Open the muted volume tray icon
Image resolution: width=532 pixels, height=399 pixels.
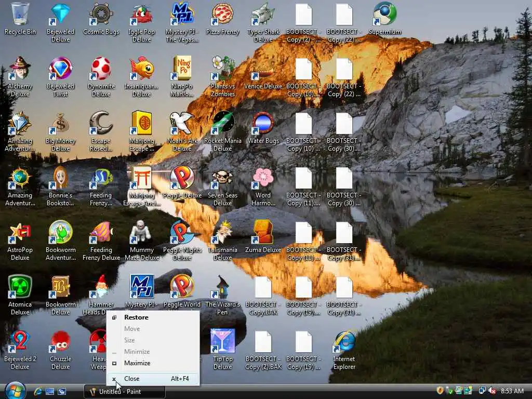pos(492,391)
